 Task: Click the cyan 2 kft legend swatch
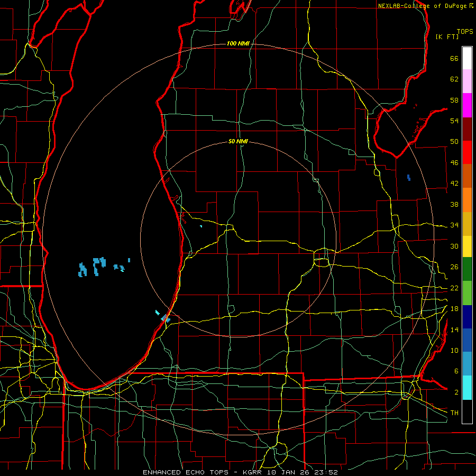(x=467, y=388)
